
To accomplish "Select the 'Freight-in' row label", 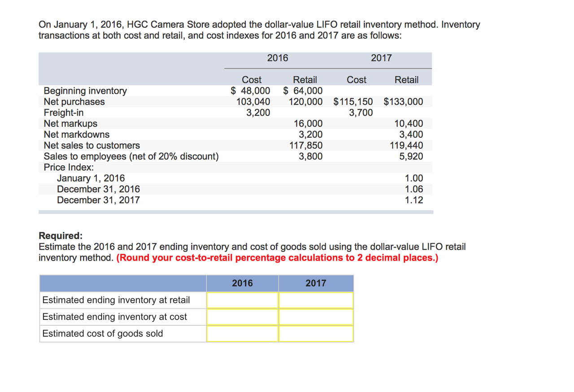I will tap(64, 113).
